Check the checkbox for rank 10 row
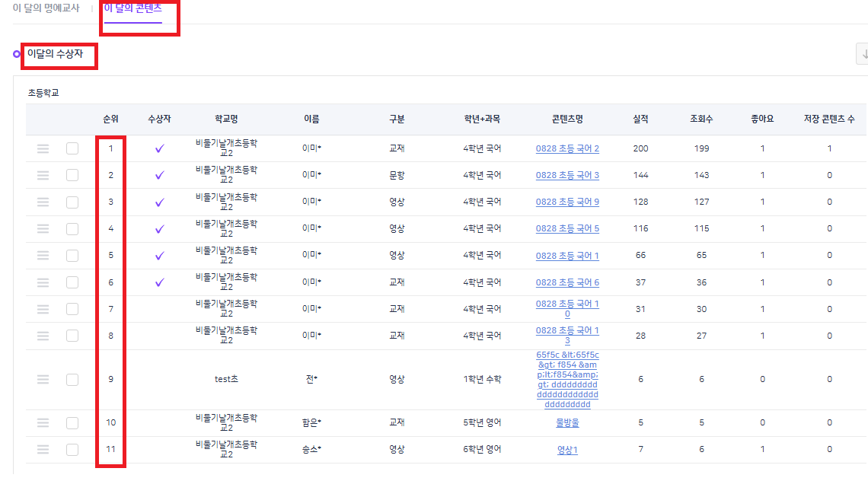The image size is (868, 481). pyautogui.click(x=72, y=423)
